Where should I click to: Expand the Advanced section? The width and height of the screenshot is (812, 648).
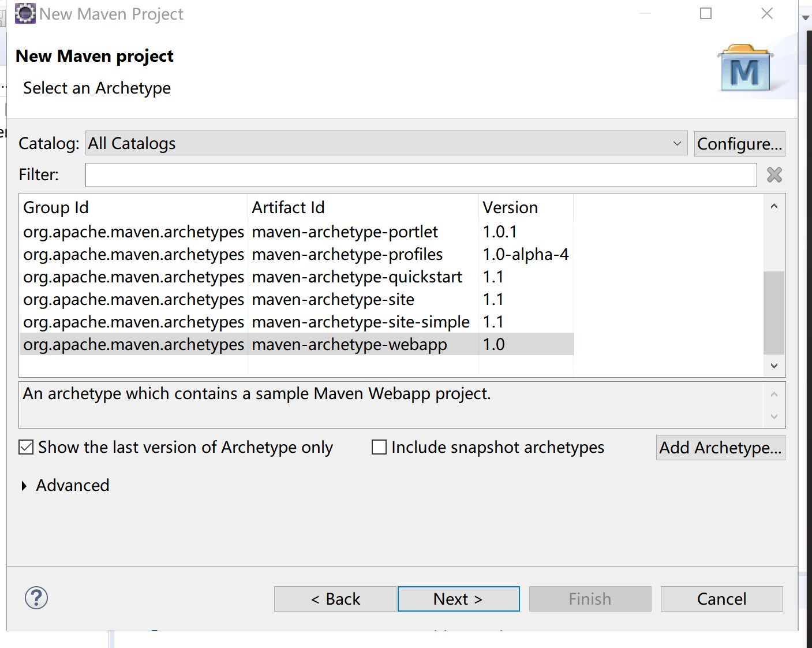(24, 486)
